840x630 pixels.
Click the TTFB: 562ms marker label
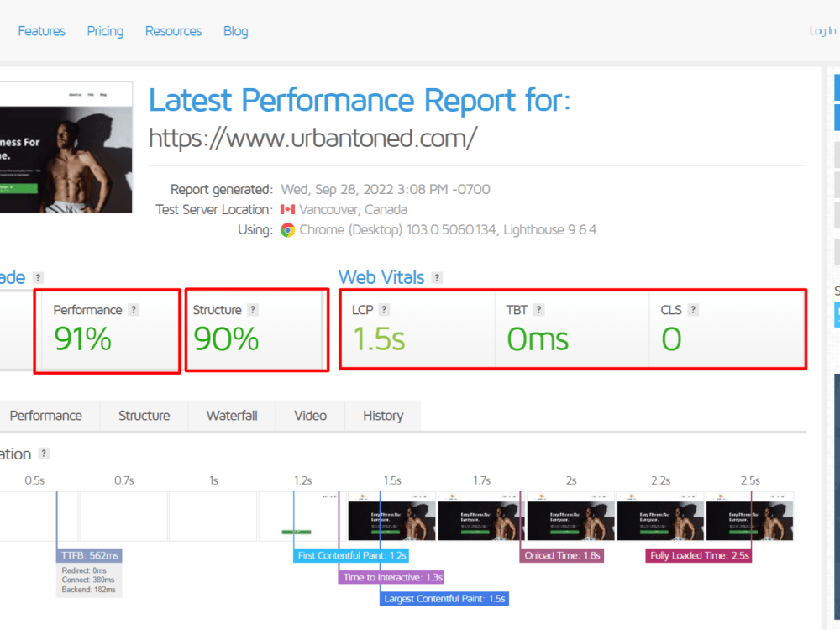[x=90, y=555]
